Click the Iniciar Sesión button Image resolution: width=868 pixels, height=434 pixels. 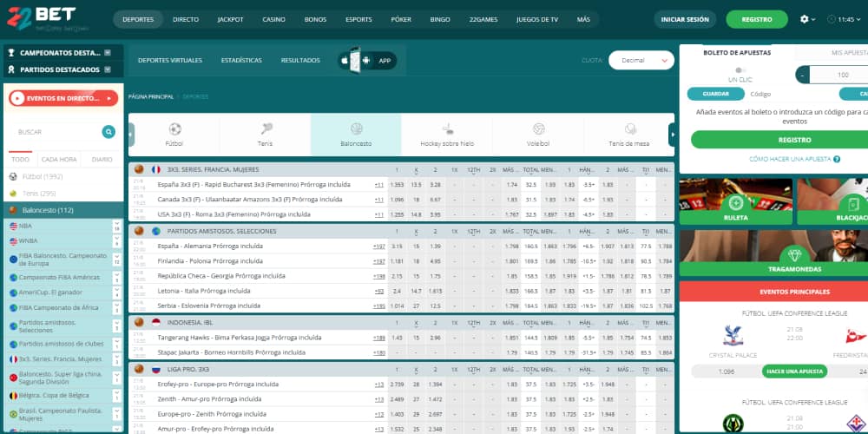685,19
